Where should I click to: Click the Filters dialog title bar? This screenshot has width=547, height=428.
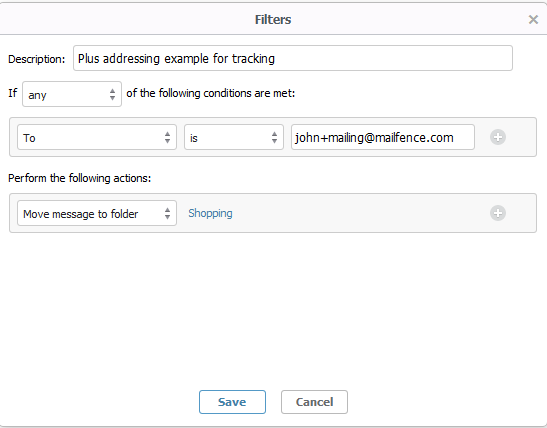click(273, 20)
